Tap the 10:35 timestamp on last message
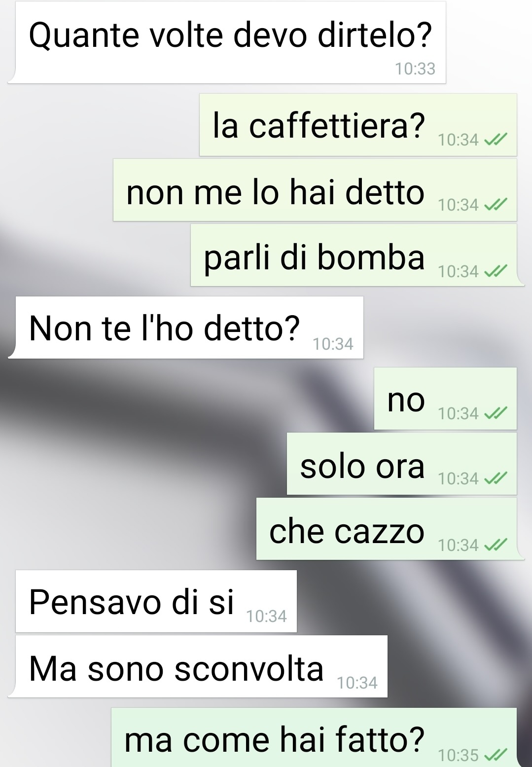This screenshot has width=532, height=767. [458, 755]
